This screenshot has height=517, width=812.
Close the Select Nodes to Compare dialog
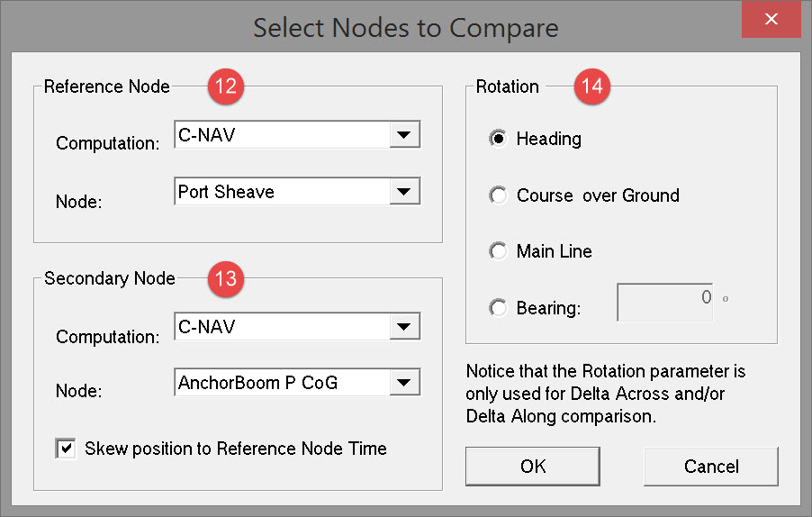pyautogui.click(x=771, y=19)
